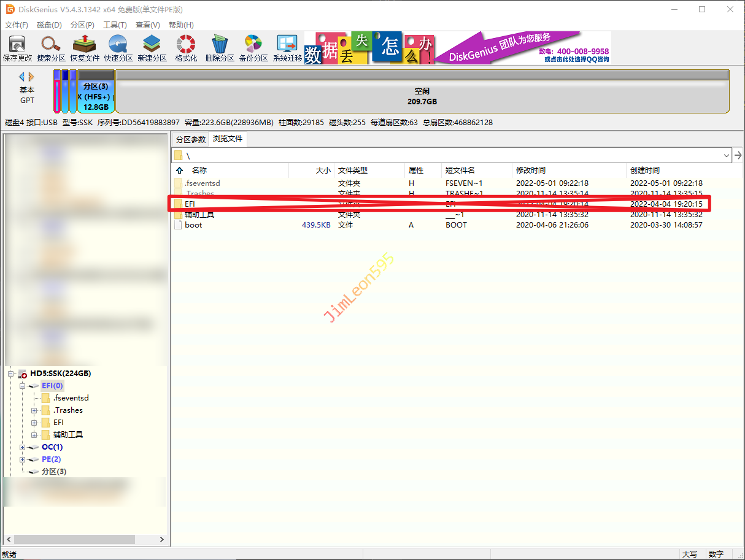The width and height of the screenshot is (745, 560).
Task: Click the 快速分区 quick partition icon
Action: pyautogui.click(x=118, y=48)
